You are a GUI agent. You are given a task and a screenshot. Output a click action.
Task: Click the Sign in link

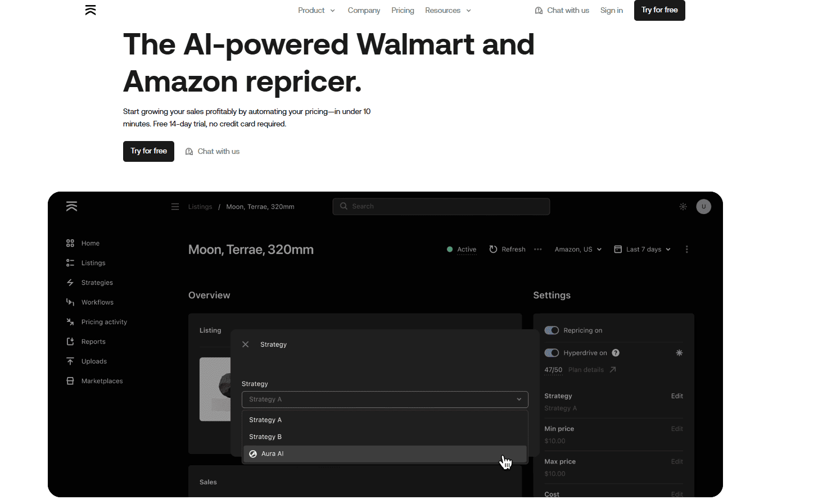[611, 10]
